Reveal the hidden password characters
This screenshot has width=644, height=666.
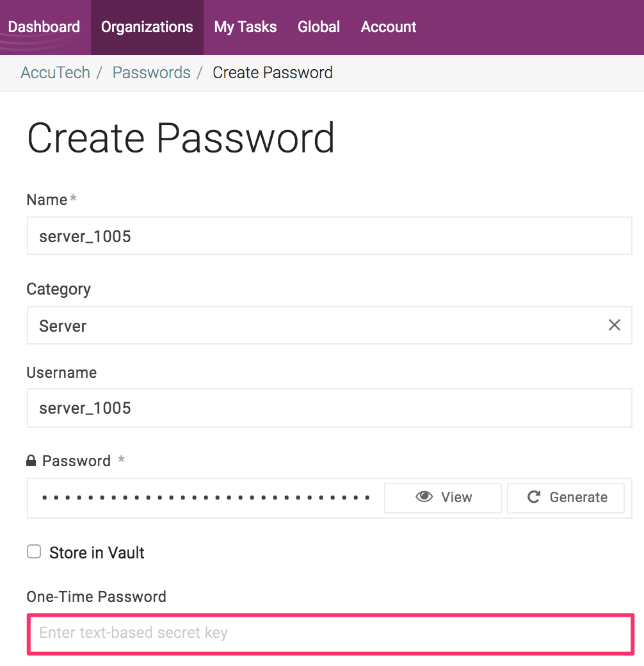pyautogui.click(x=442, y=497)
